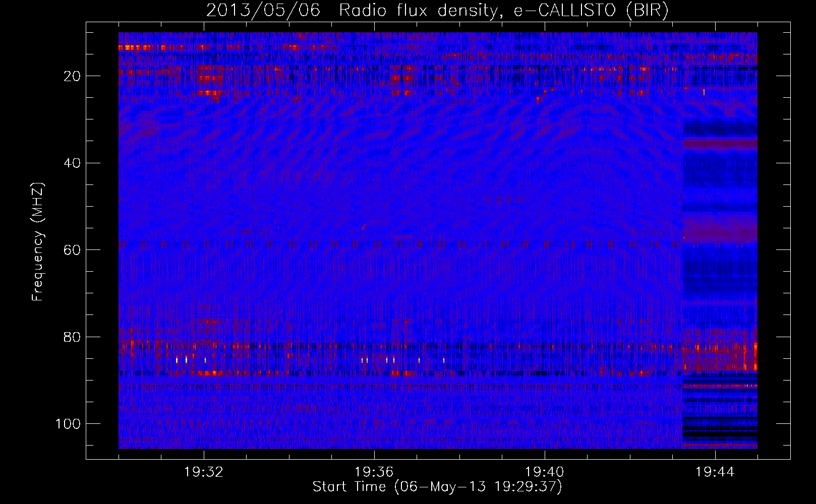Select the 'Frequency (MHZ)' y-axis label
Image resolution: width=816 pixels, height=504 pixels.
click(x=38, y=242)
